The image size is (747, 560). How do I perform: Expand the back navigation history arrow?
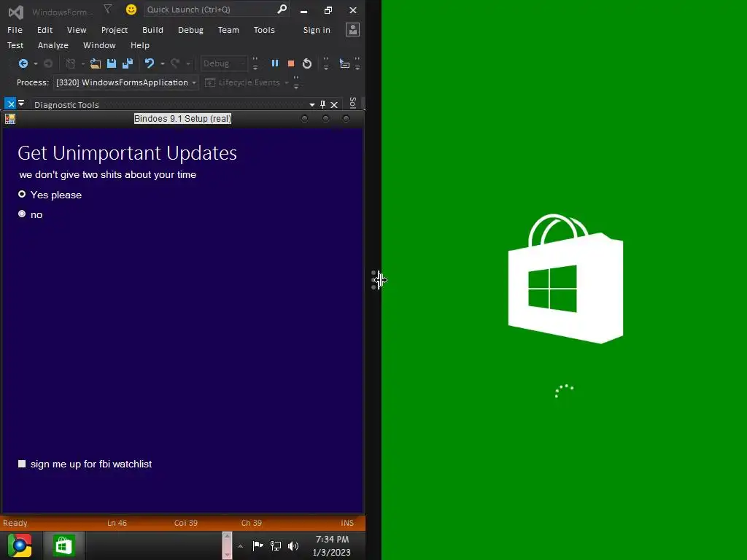coord(35,64)
